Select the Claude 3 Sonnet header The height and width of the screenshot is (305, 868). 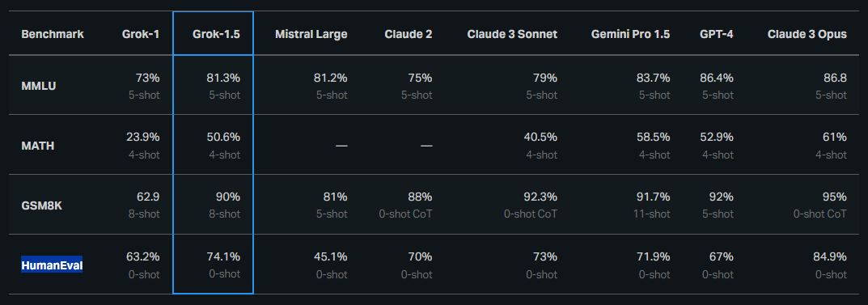(512, 34)
